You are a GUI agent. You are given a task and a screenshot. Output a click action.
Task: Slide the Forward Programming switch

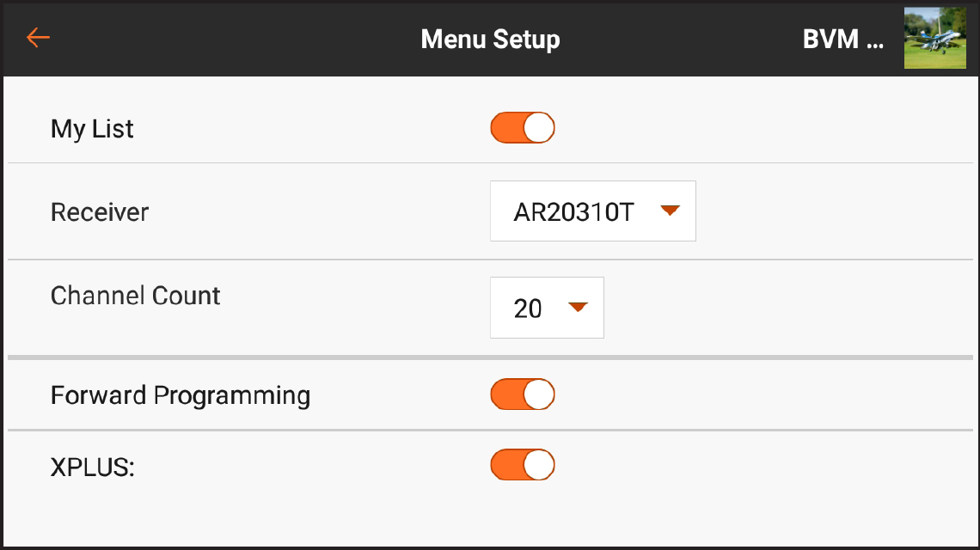[522, 394]
